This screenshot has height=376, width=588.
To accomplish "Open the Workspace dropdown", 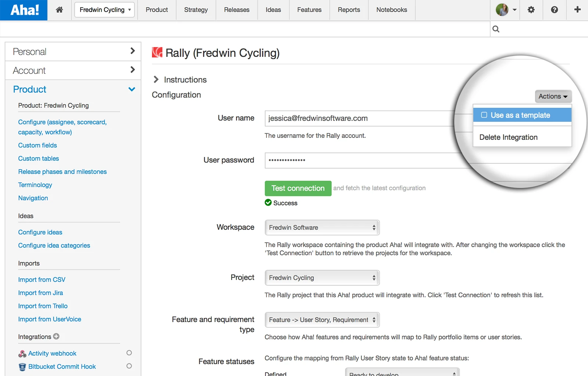I will [322, 228].
